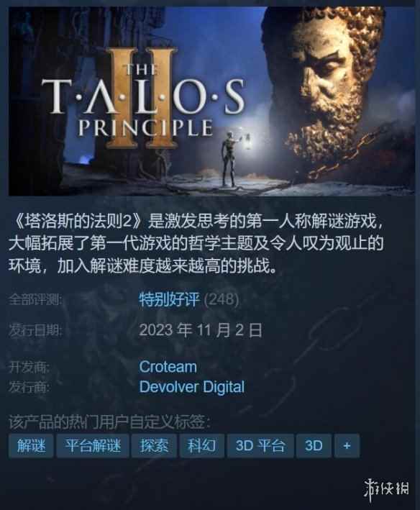Select the 3D 平台 tag
The image size is (420, 510).
point(260,445)
